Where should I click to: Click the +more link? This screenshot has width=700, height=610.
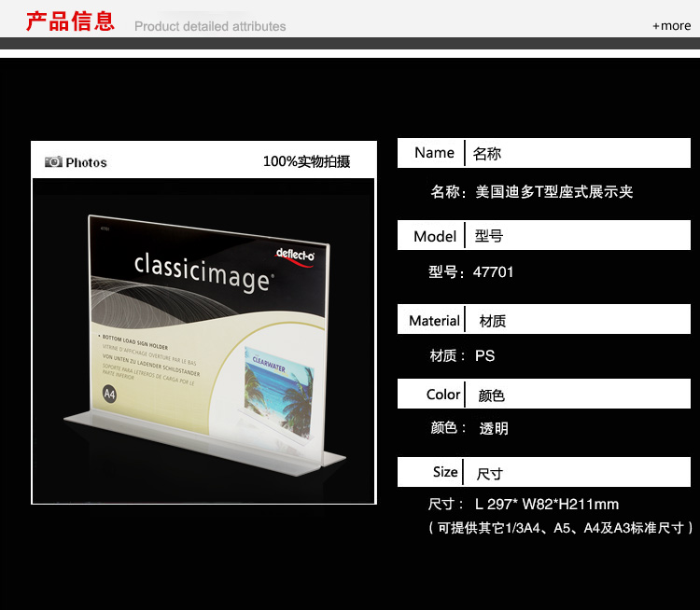point(671,26)
